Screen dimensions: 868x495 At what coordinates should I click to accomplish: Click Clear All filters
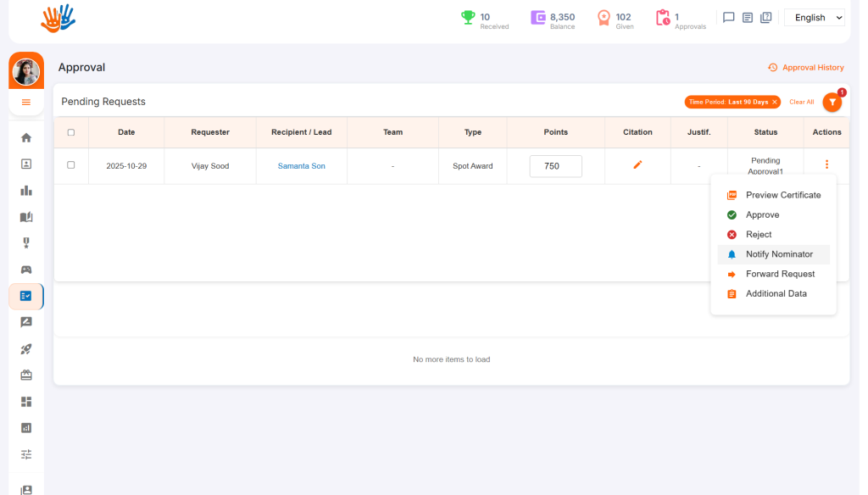801,102
